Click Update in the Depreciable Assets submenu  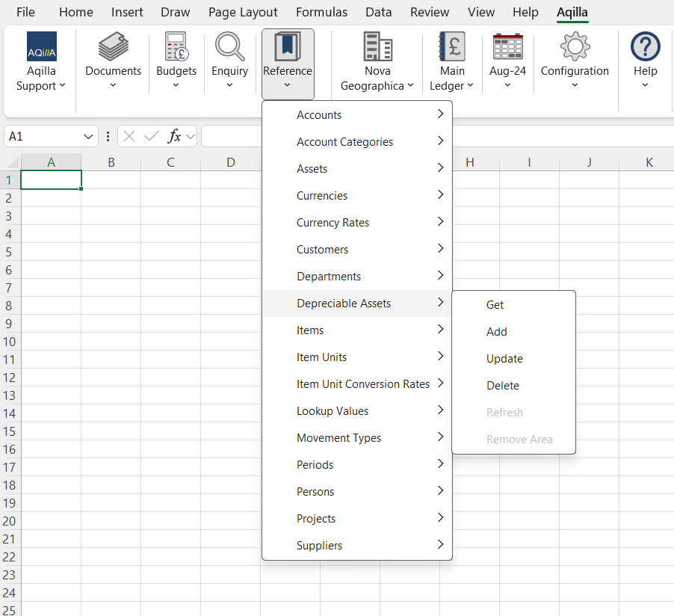click(x=504, y=359)
